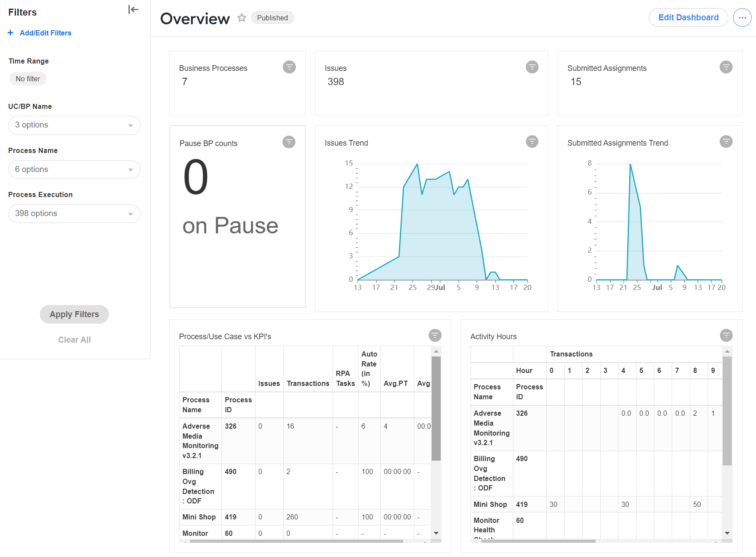Click the Apply Filters button
756x557 pixels.
(74, 314)
